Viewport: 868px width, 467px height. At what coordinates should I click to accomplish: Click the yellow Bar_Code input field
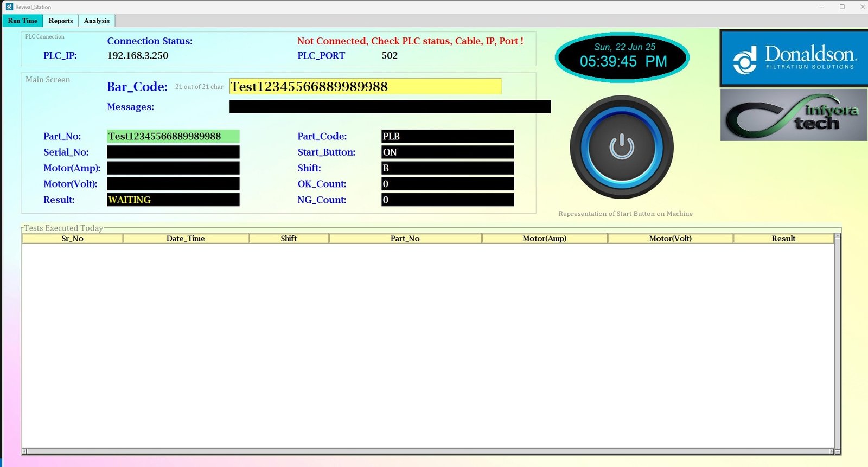tap(365, 87)
